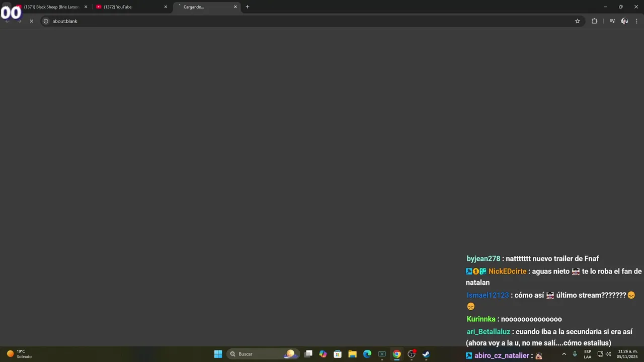Viewport: 644px width, 362px height.
Task: Close the Cargando... tab
Action: click(x=235, y=7)
